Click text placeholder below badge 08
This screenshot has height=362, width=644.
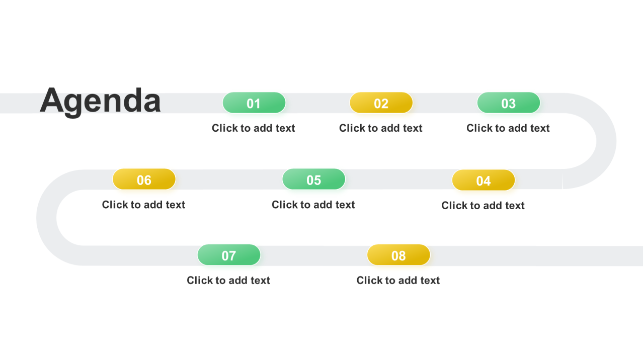click(x=398, y=281)
